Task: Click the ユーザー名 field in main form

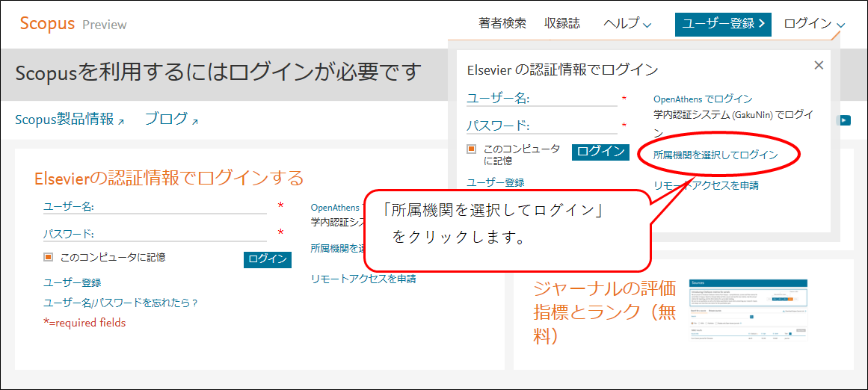Action: 155,206
